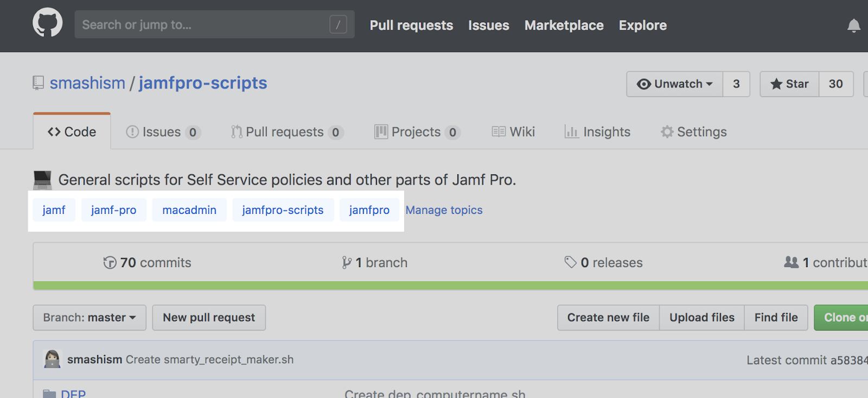
Task: Go to the Settings tab
Action: point(694,132)
